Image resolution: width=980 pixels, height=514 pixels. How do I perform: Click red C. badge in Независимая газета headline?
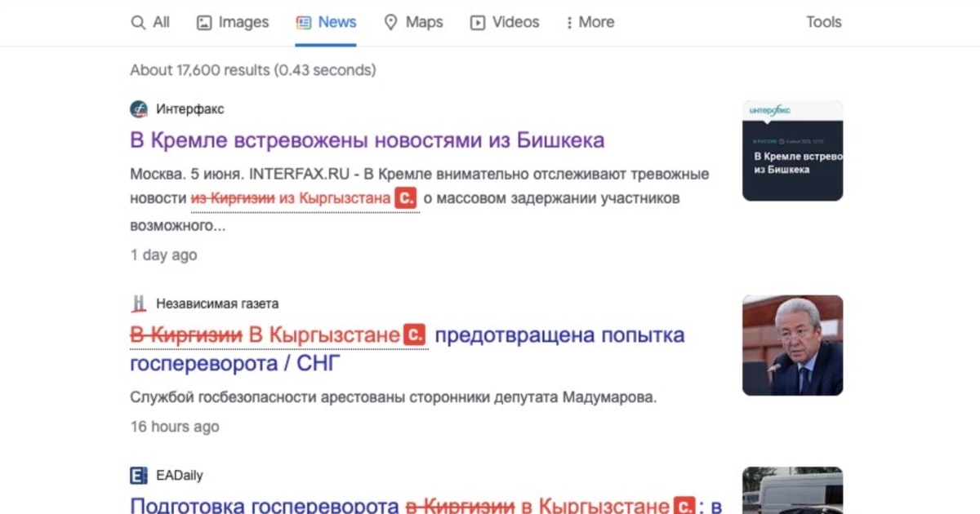(416, 335)
